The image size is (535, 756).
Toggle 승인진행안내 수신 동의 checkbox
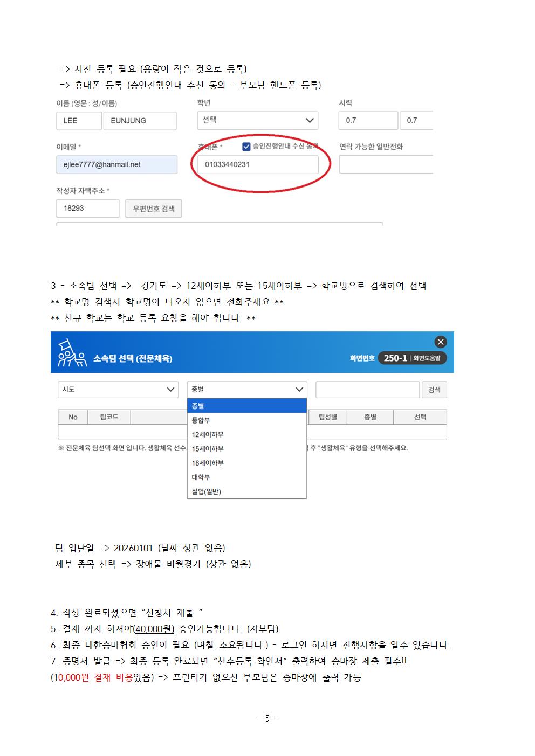246,147
